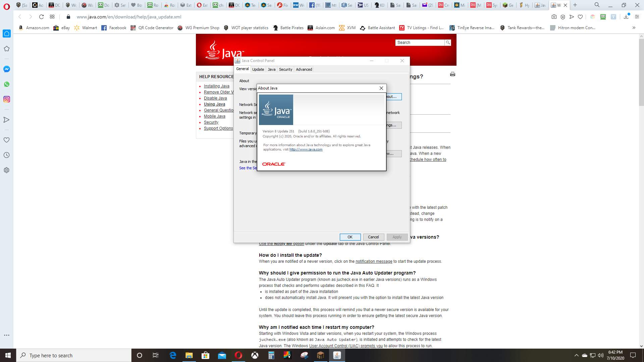Close the About Java dialog
644x362 pixels.
point(381,88)
